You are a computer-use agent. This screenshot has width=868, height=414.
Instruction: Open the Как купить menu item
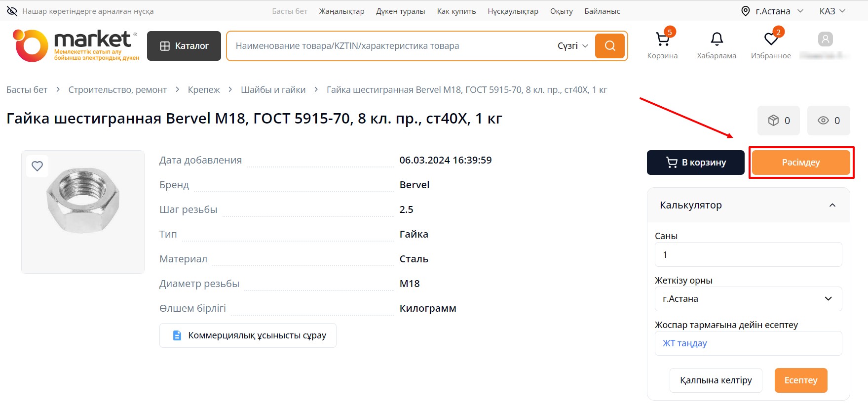click(456, 11)
